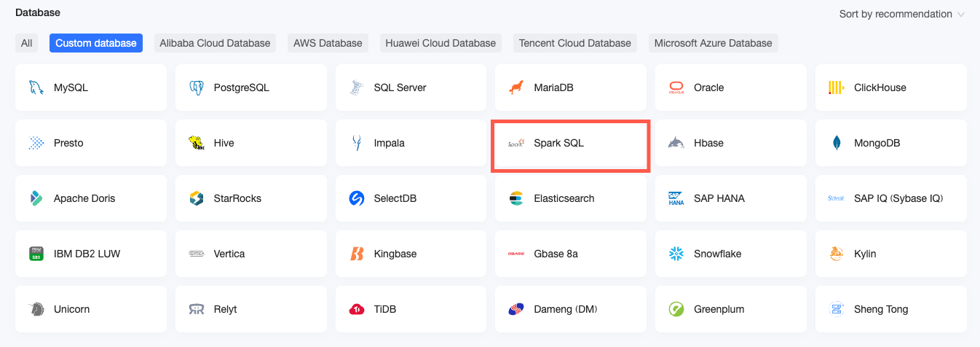Switch to the All tab

point(27,43)
